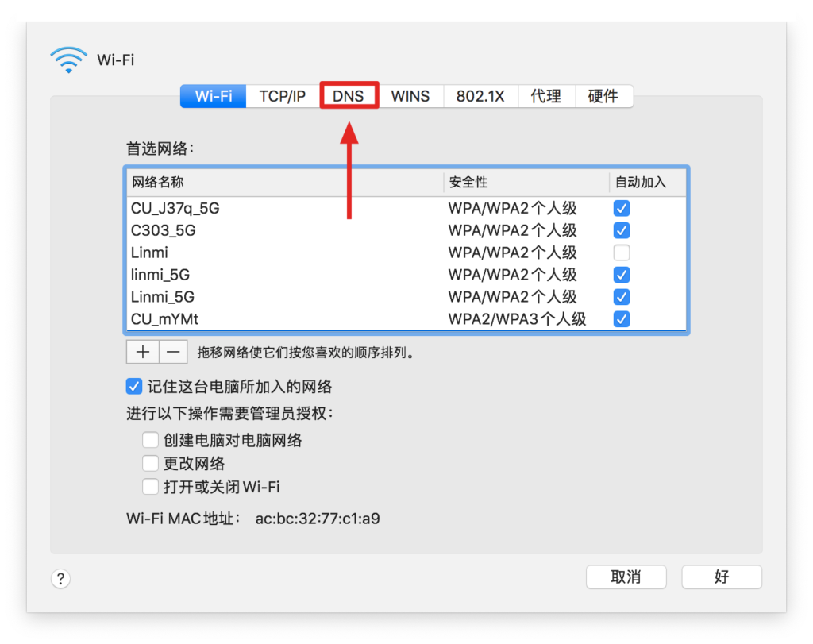Screen dimensions: 813x644
Task: Select the Linmi network name
Action: pyautogui.click(x=149, y=253)
